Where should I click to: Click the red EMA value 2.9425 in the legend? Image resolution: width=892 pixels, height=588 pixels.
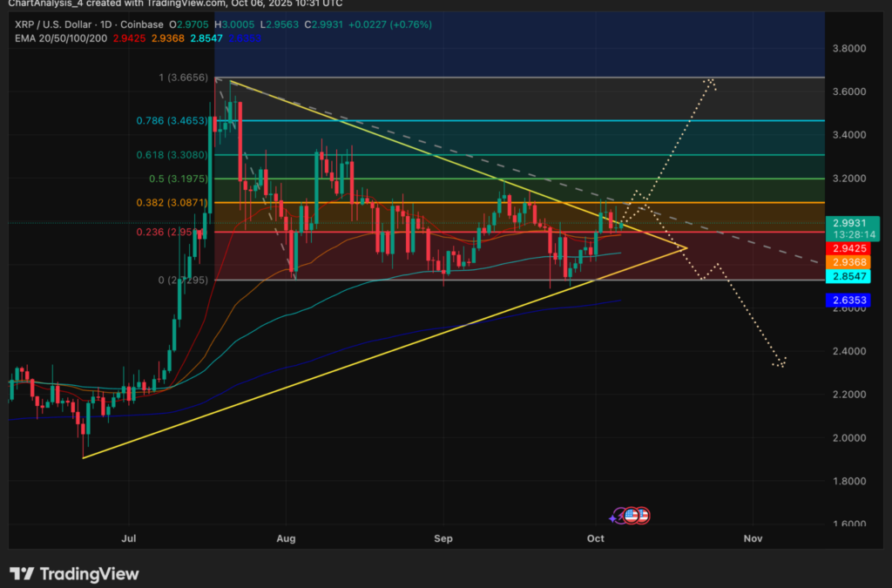[x=127, y=39]
